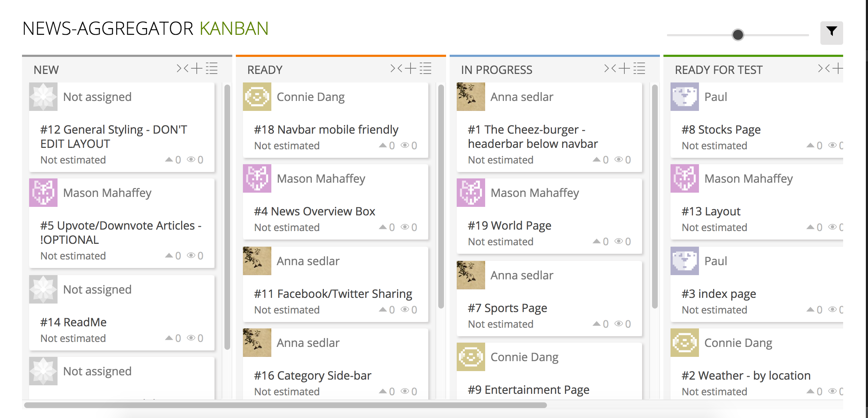Click list view icon in NEW column
868x418 pixels.
click(x=212, y=68)
